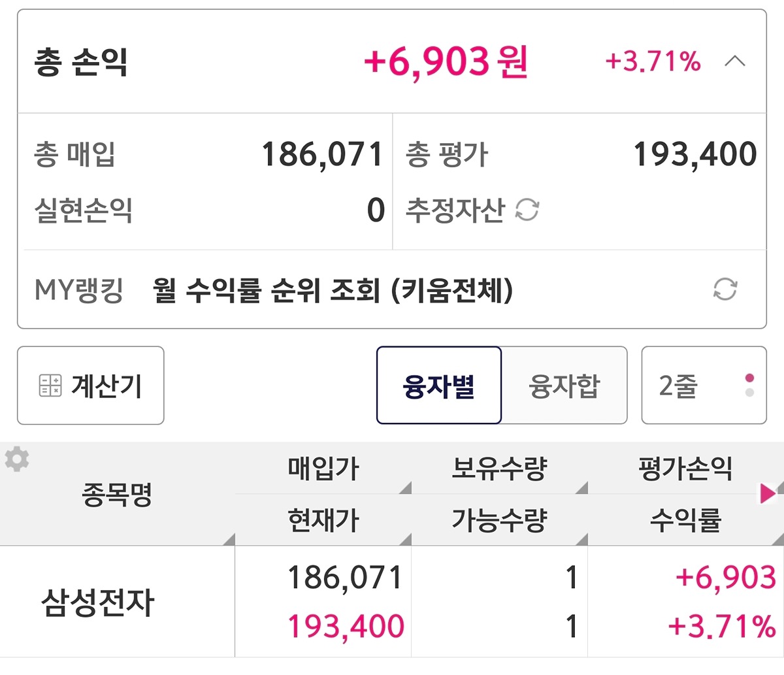The height and width of the screenshot is (675, 784).
Task: Open the 2줄 row display dropdown
Action: (703, 386)
